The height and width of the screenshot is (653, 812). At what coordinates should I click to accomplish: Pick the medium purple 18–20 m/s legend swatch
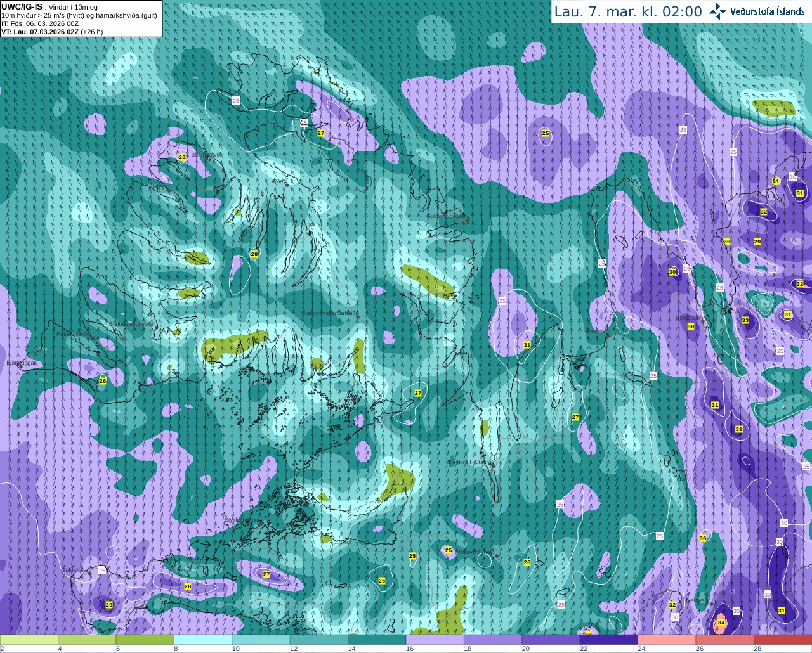pyautogui.click(x=493, y=640)
